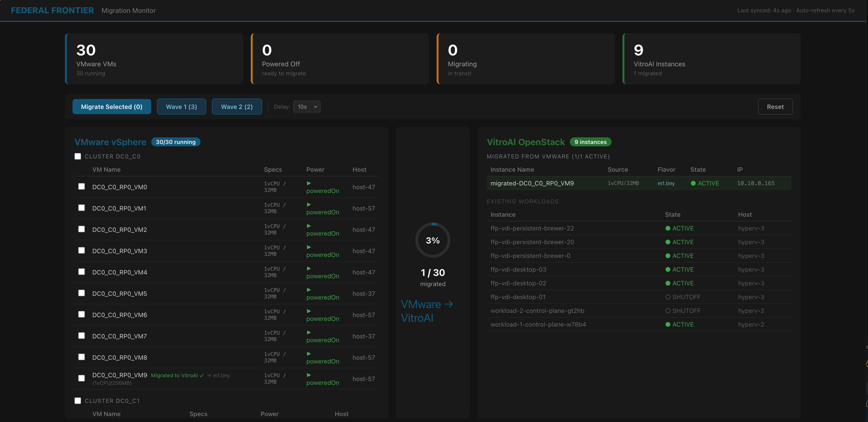Viewport: 868px width, 422px height.
Task: Click VitroAI OpenStack heading
Action: 526,142
